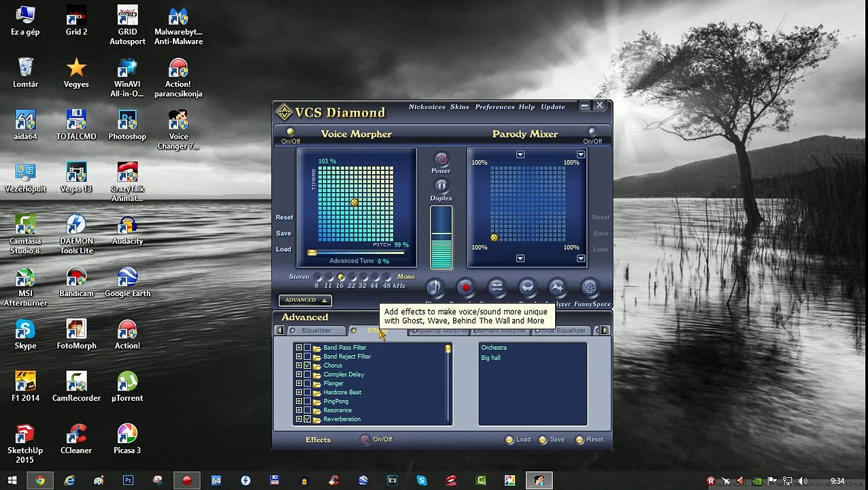Select the 8 kHz sample rate button
868x490 pixels.
point(317,277)
